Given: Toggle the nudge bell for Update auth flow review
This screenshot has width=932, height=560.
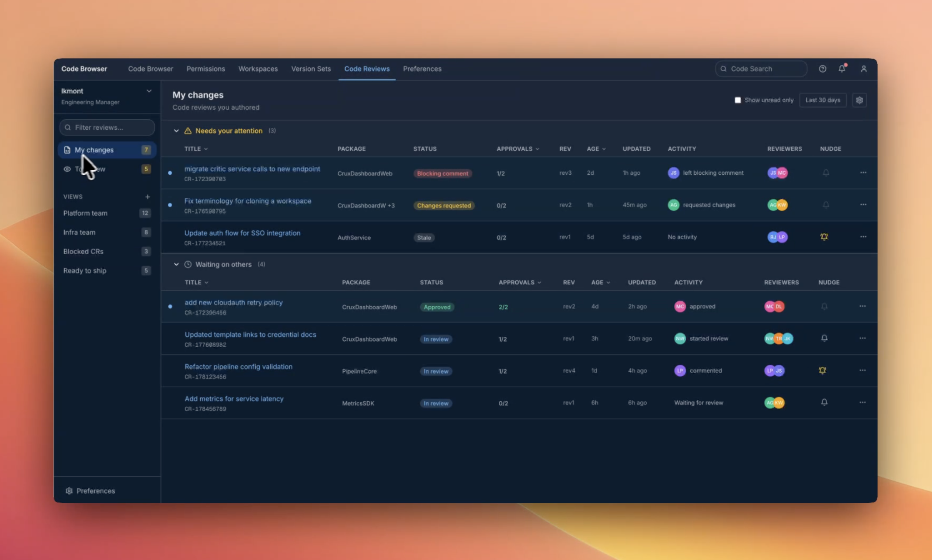Looking at the screenshot, I should point(824,237).
